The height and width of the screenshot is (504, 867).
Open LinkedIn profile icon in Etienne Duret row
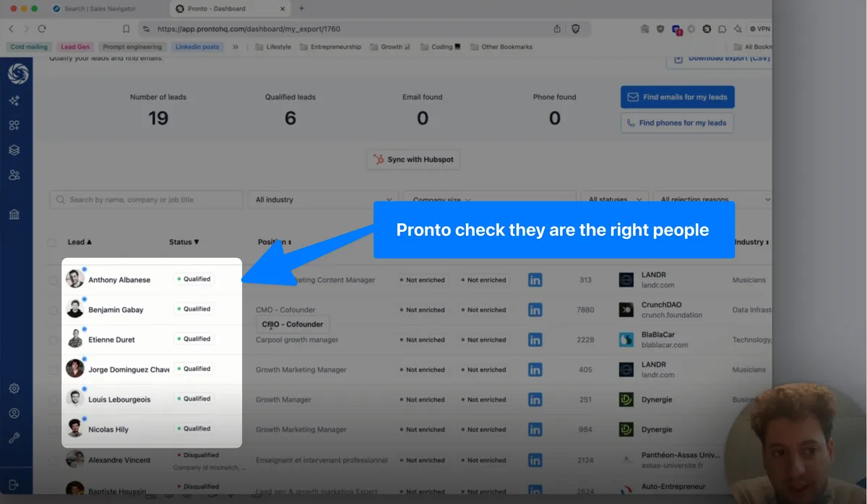click(535, 339)
